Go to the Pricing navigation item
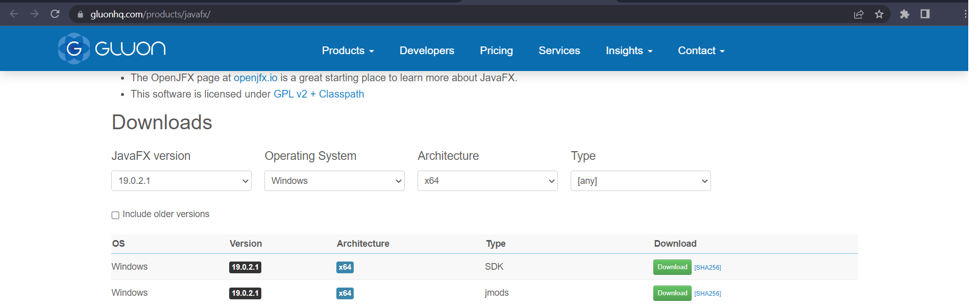The height and width of the screenshot is (308, 980). point(496,51)
